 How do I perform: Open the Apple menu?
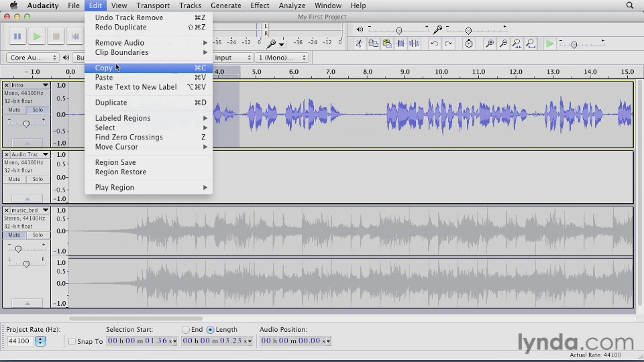pos(13,5)
